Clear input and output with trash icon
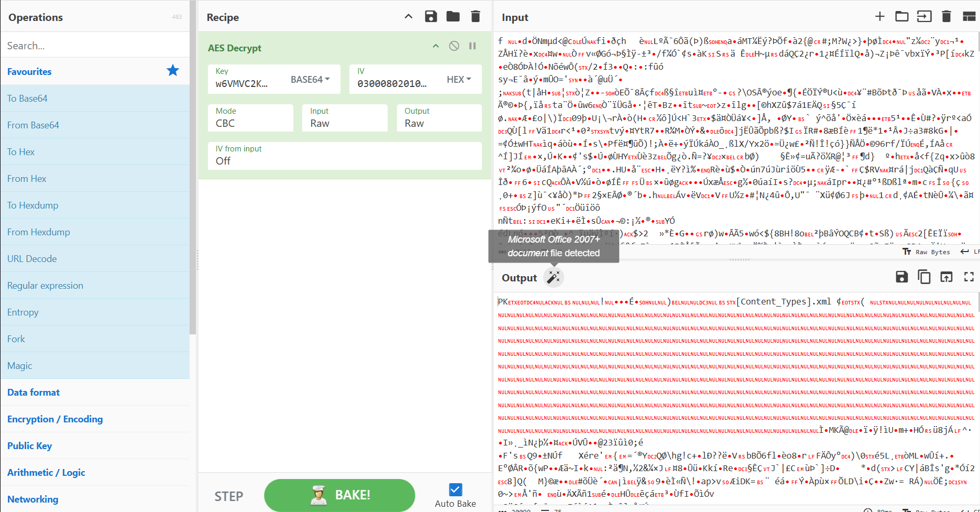The height and width of the screenshot is (512, 980). point(946,17)
